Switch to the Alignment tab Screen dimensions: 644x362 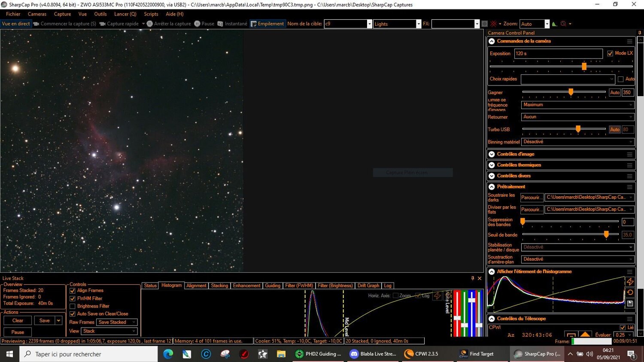196,286
